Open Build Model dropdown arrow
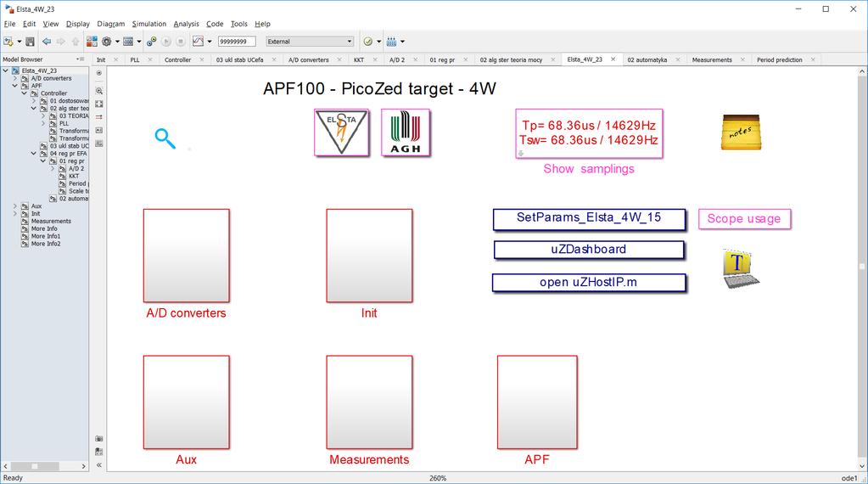This screenshot has width=868, height=484. coord(402,42)
